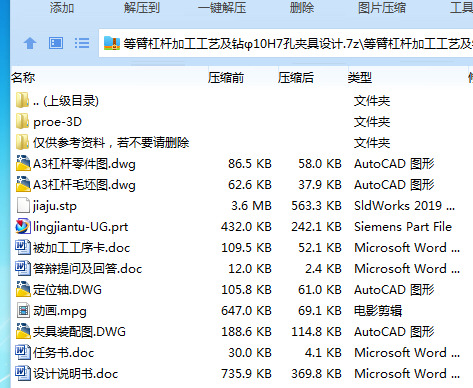Screen dimensions: 473x388
Task: Click the 563.3 KB compressed size value
Action: 316,206
